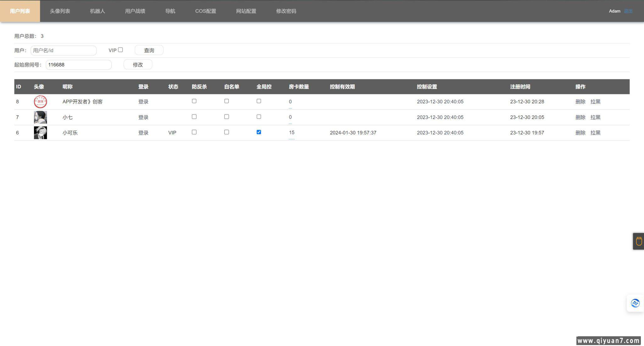Delete user 小七 via 删除
This screenshot has height=346, width=644.
point(580,117)
